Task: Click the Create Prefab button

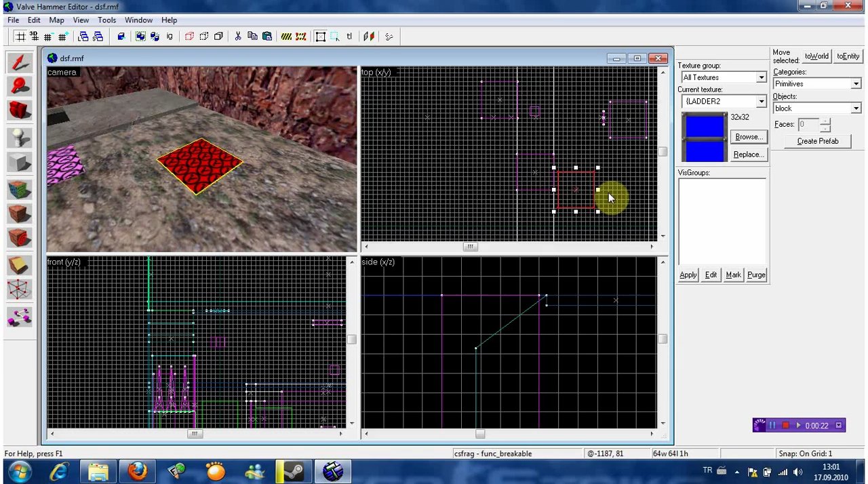Action: coord(817,141)
